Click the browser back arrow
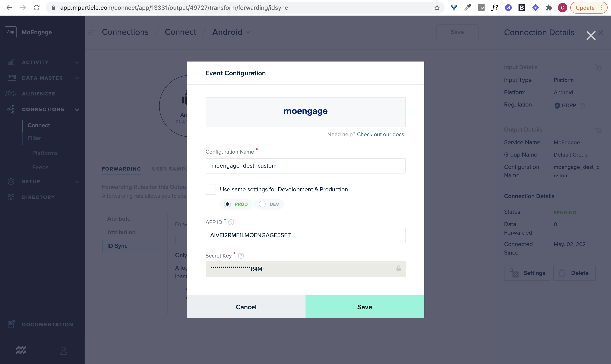611x364 pixels. 9,8
